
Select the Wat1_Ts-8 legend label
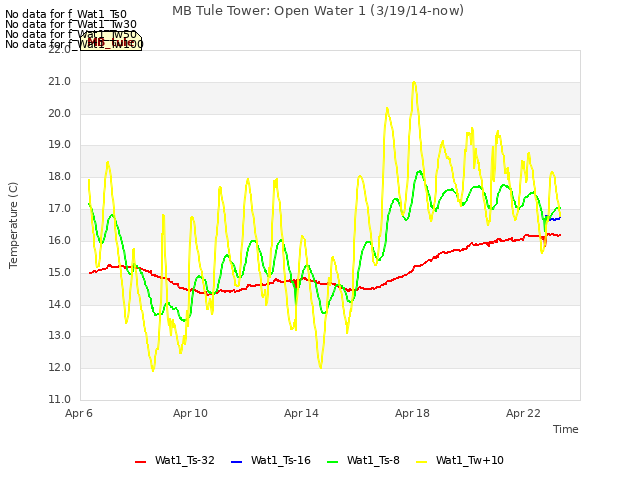click(x=373, y=460)
